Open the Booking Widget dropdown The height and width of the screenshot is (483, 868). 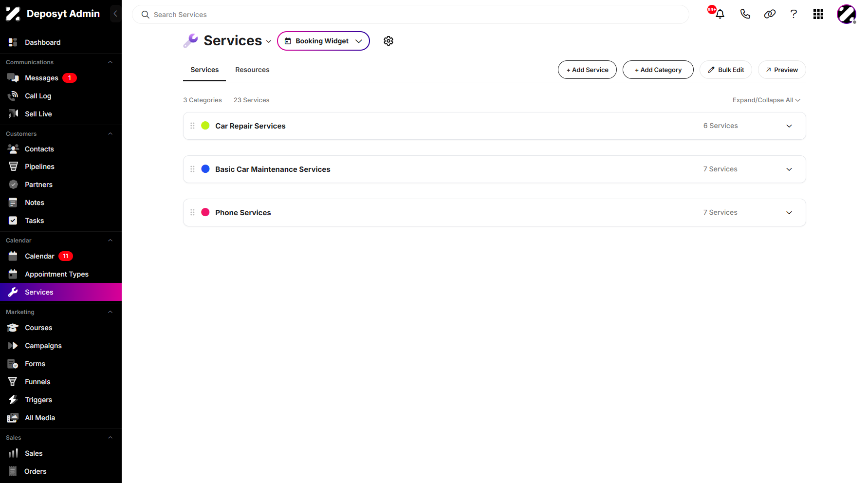coord(323,41)
